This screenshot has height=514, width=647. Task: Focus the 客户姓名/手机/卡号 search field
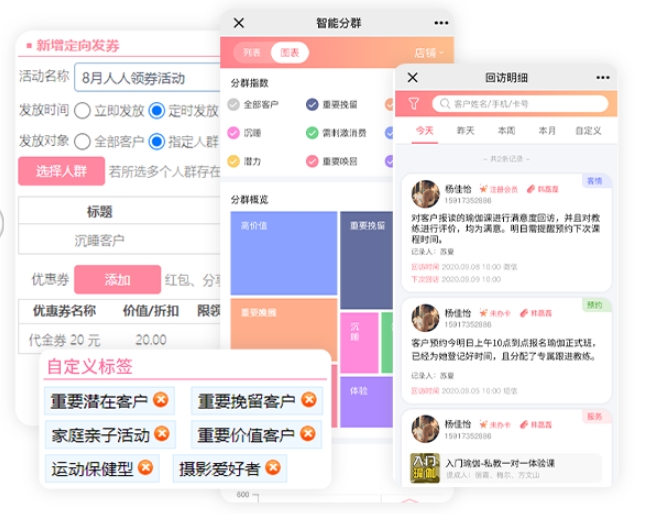point(517,103)
